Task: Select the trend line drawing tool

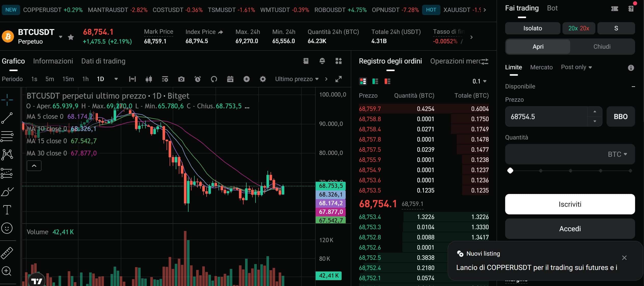Action: 7,118
